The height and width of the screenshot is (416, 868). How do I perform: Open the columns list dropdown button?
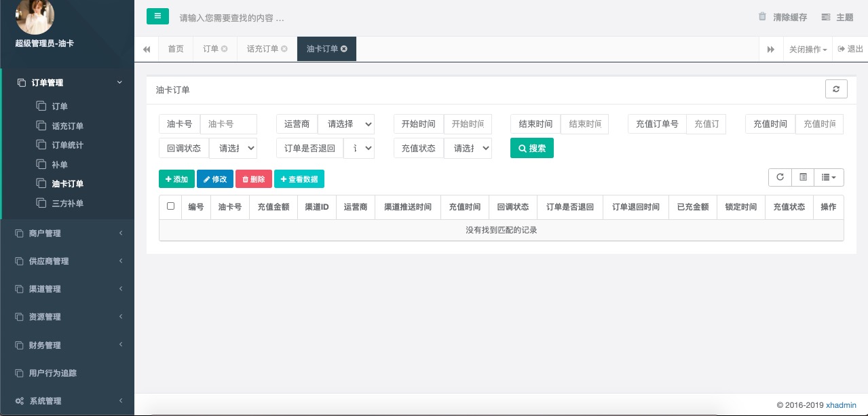829,177
